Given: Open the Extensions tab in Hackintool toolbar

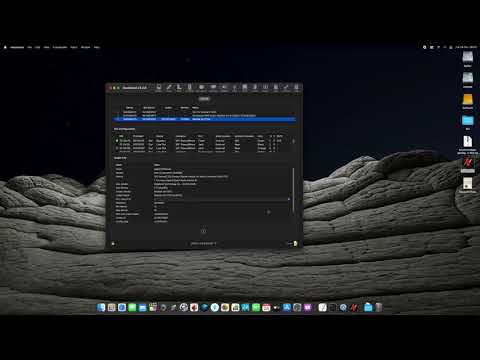Looking at the screenshot, I should tap(201, 88).
